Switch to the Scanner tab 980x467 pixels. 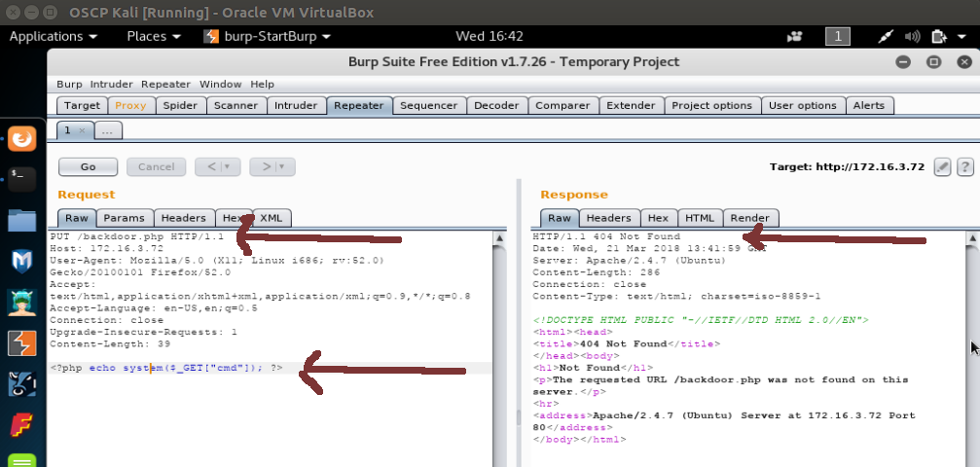tap(236, 106)
